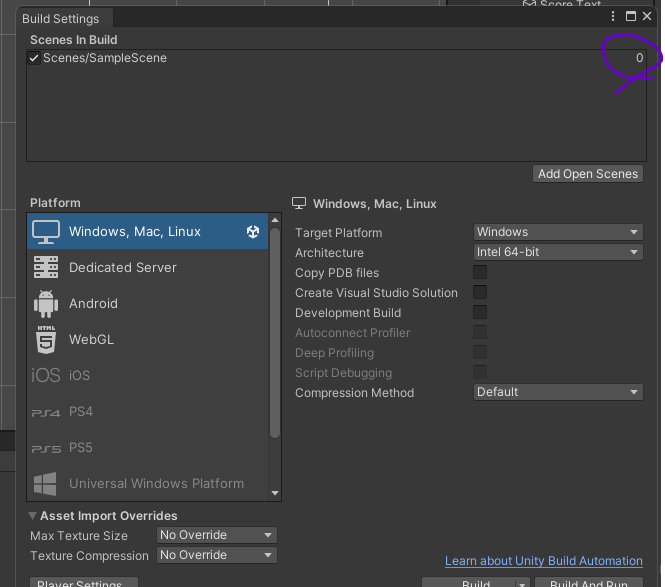Click the Scenes In Build heading
Image resolution: width=665 pixels, height=587 pixels.
[74, 40]
